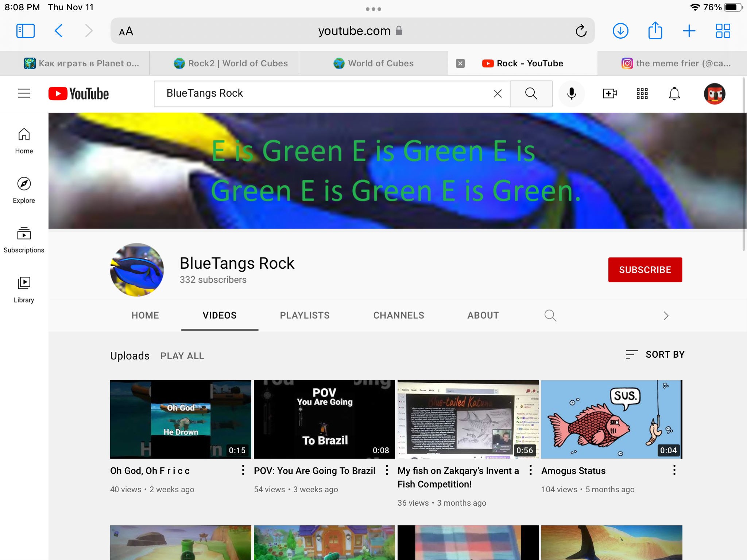Open AA reader text options
Image resolution: width=747 pixels, height=560 pixels.
click(x=126, y=31)
